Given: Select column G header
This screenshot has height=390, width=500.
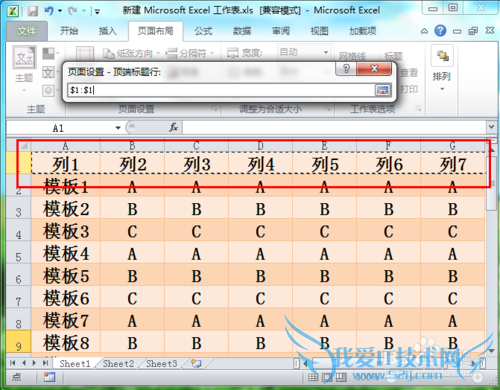Looking at the screenshot, I should (452, 146).
